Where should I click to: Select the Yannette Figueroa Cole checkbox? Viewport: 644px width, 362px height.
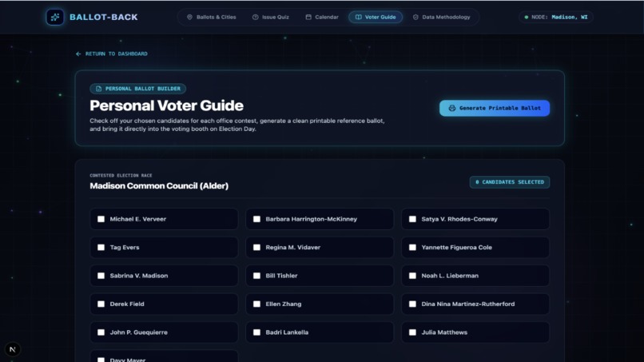click(x=412, y=248)
